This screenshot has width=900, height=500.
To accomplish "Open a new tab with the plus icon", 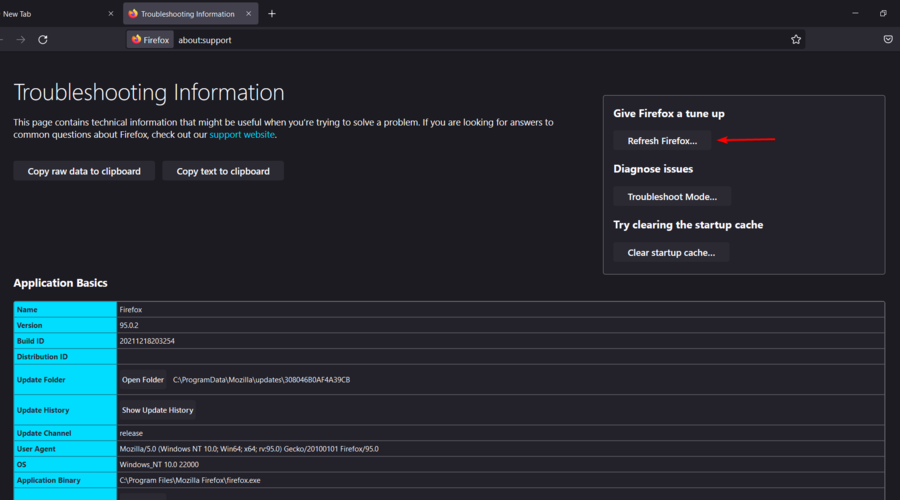I will pyautogui.click(x=272, y=14).
